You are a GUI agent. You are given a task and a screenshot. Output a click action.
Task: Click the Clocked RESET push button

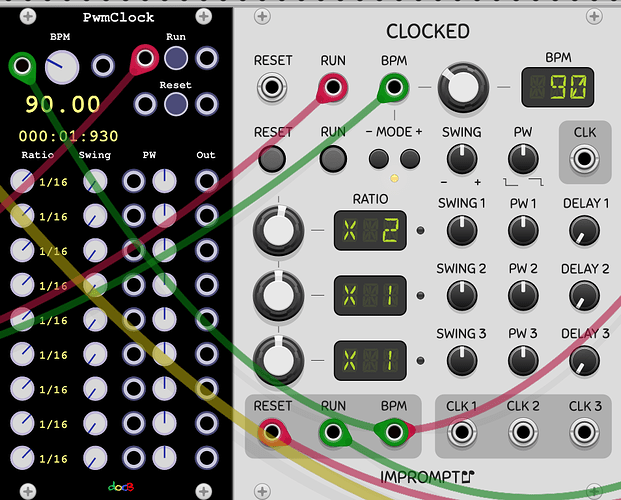click(x=272, y=158)
